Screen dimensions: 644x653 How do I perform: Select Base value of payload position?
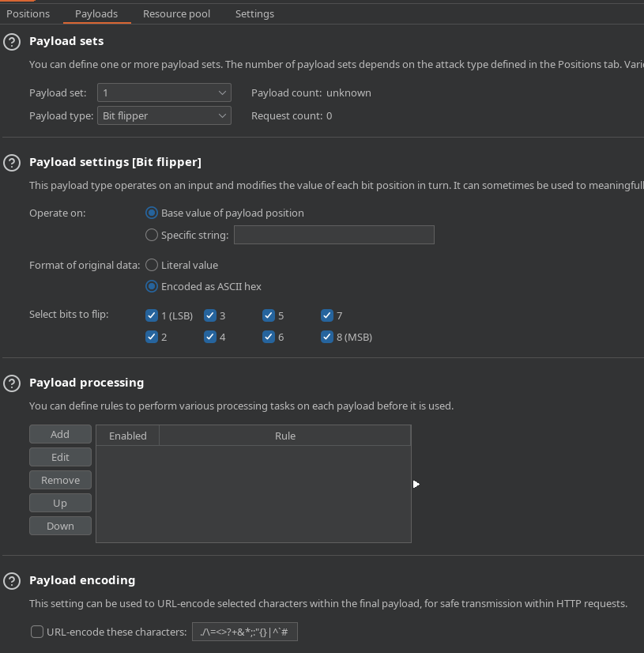pos(152,213)
